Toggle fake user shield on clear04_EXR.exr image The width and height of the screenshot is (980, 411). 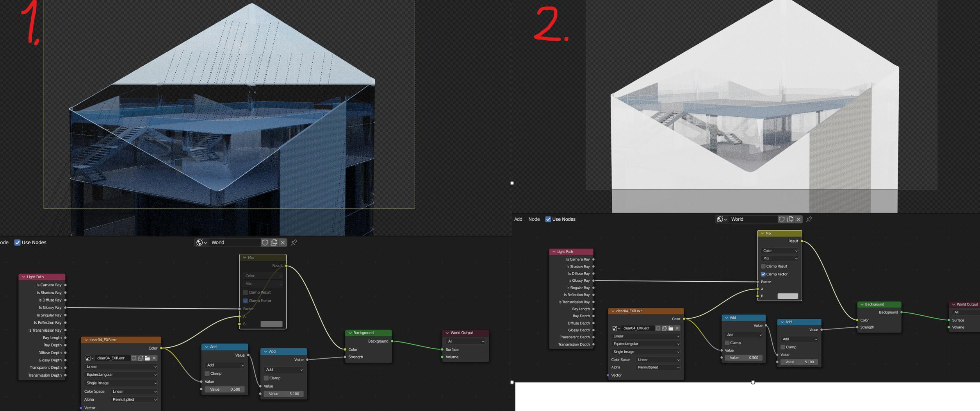[x=134, y=358]
